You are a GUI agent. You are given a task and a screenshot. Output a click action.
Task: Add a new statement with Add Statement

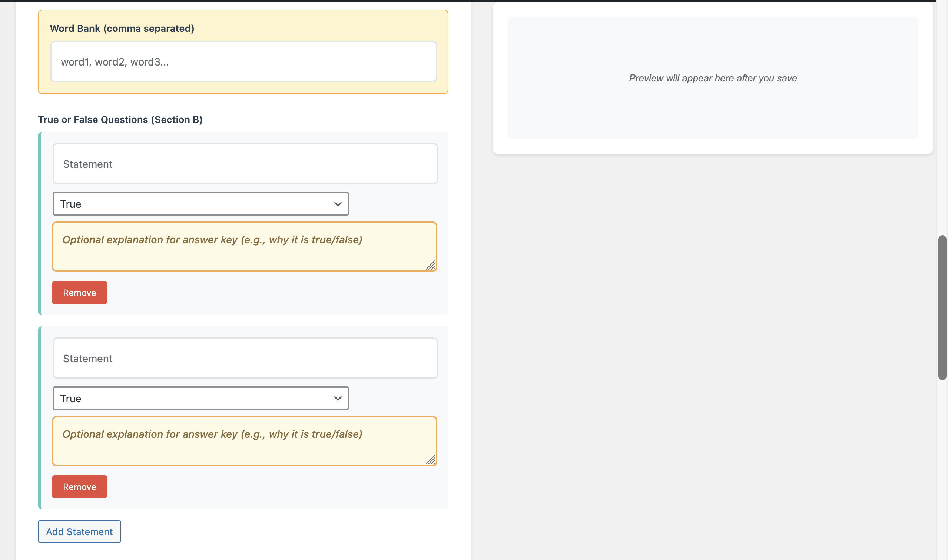(79, 531)
